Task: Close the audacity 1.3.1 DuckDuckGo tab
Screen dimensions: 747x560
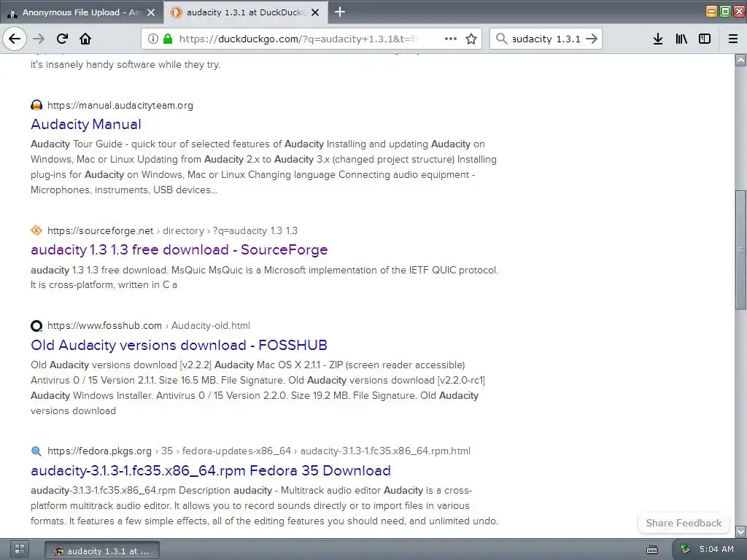Action: pyautogui.click(x=315, y=12)
